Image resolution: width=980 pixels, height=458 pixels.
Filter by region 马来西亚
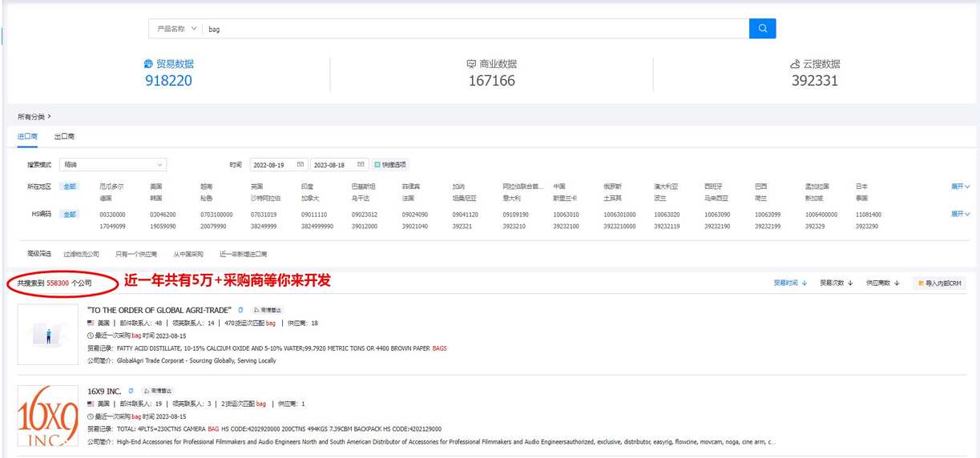coord(716,198)
